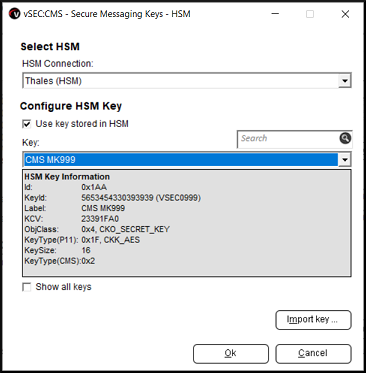Click the KeySize value 16
Image resolution: width=366 pixels, height=373 pixels.
(x=86, y=250)
